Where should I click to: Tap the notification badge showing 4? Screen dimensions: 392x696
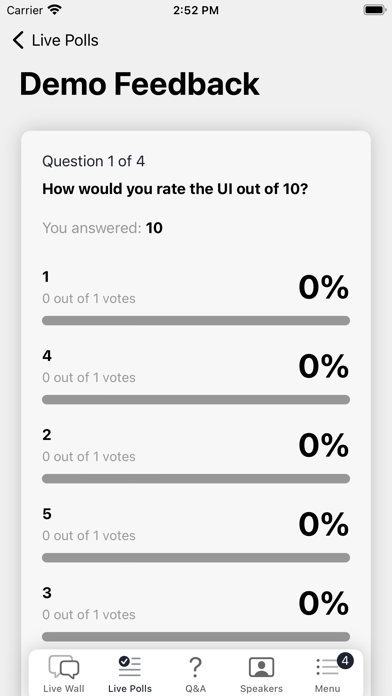click(x=345, y=661)
